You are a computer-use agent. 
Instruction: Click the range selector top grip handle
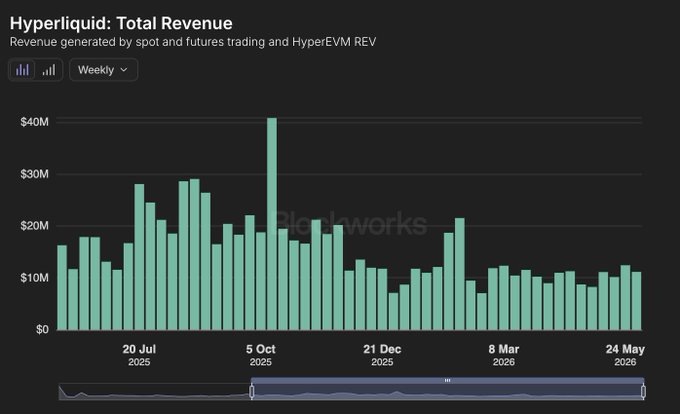click(x=448, y=381)
